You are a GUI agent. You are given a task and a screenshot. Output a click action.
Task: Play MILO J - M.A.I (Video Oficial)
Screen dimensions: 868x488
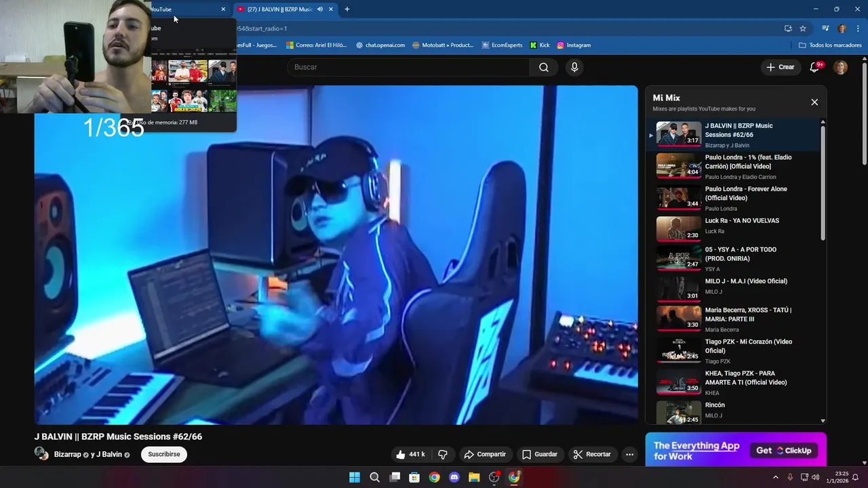[734, 289]
